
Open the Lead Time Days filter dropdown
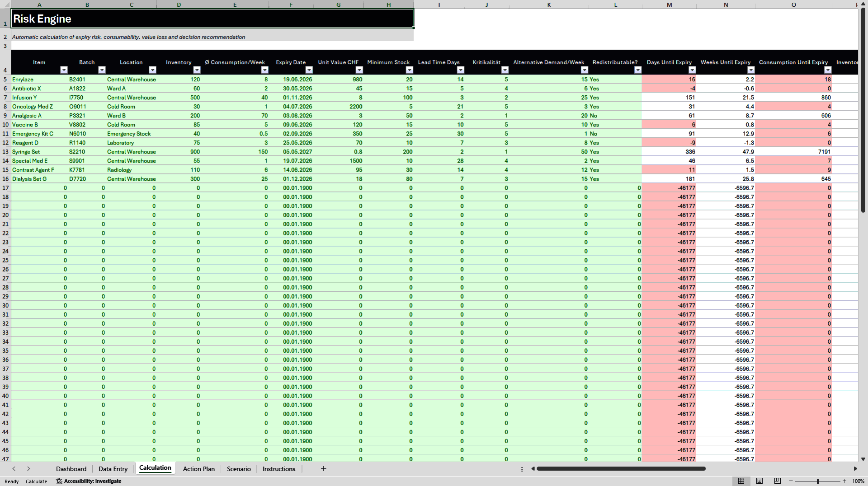(460, 70)
